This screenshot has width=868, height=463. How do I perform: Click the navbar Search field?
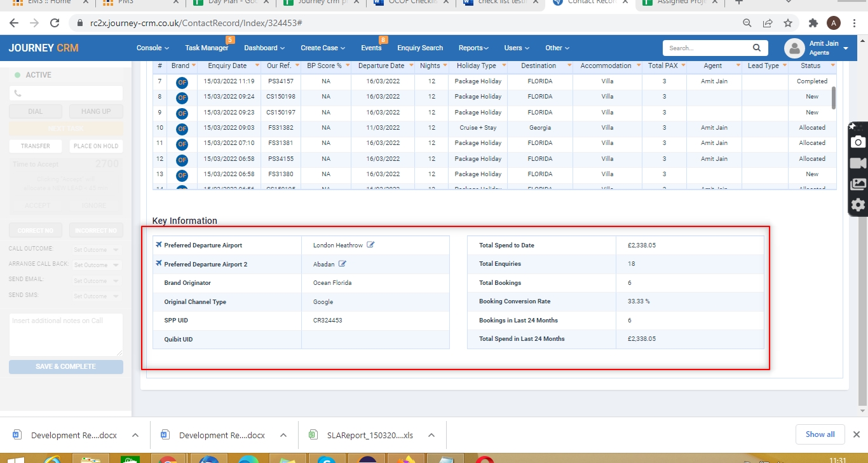pyautogui.click(x=707, y=48)
